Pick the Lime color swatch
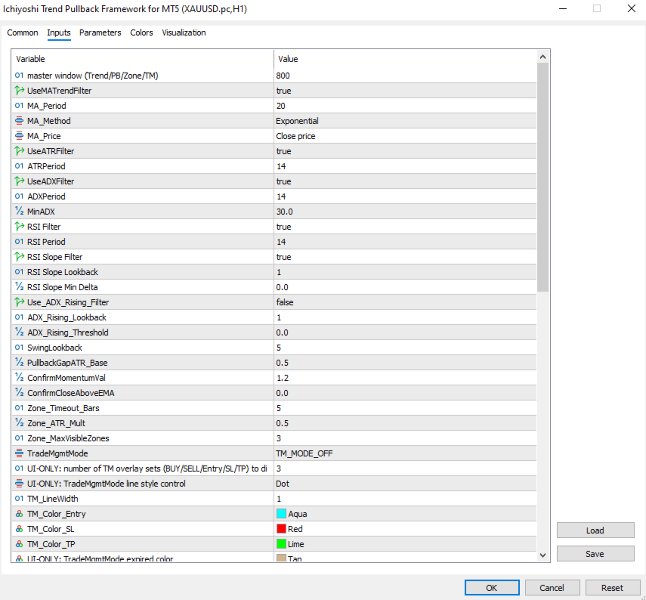 (281, 544)
